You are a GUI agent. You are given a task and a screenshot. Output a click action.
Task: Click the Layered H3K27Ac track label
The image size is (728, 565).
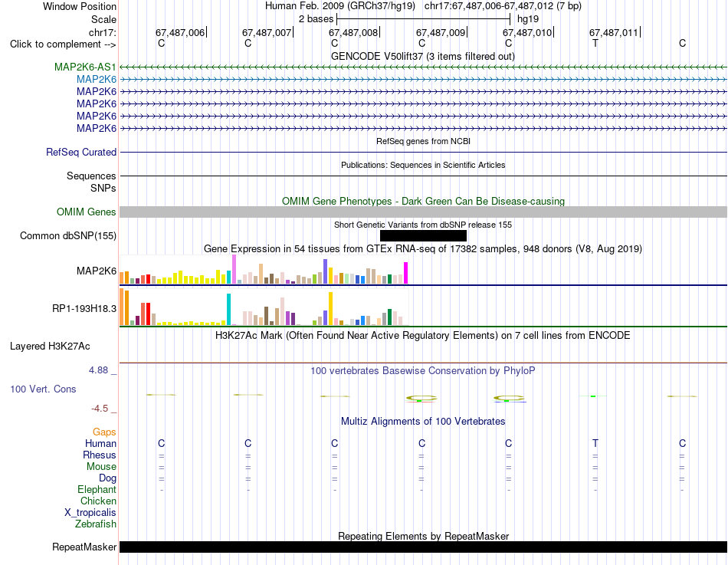(50, 347)
